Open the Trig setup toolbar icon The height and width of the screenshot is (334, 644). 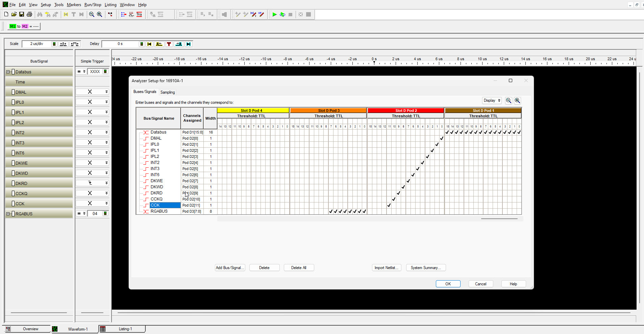(139, 14)
